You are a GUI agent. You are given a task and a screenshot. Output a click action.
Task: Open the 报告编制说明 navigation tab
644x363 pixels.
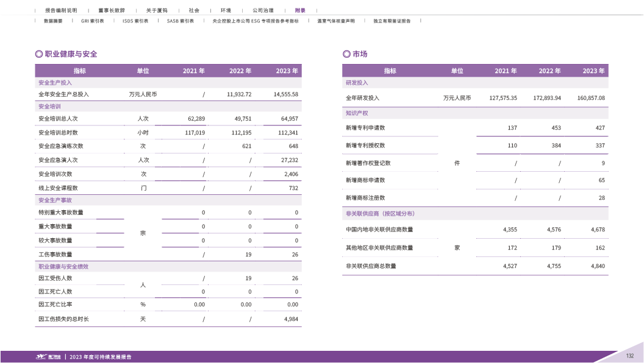tap(60, 10)
